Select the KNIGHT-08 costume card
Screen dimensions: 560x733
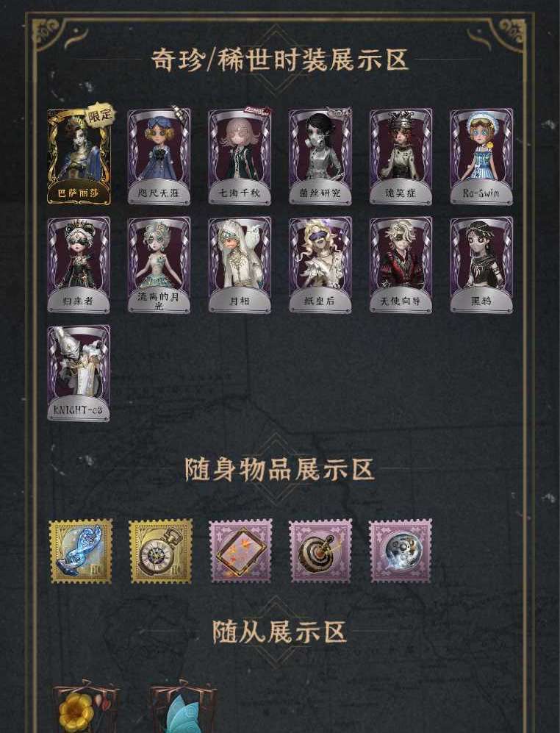click(79, 373)
